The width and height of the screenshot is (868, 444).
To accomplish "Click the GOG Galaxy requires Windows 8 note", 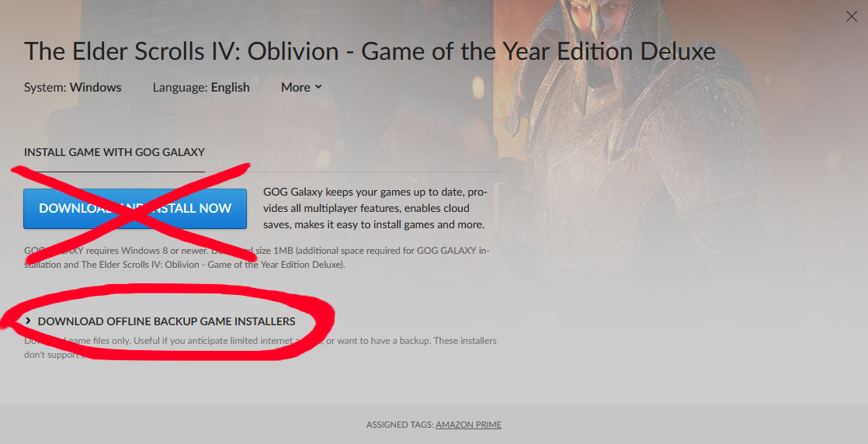I will (257, 258).
